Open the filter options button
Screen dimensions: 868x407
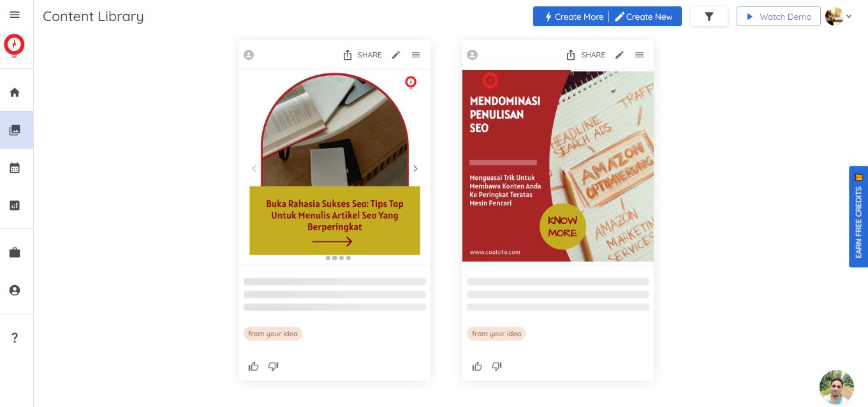[709, 17]
